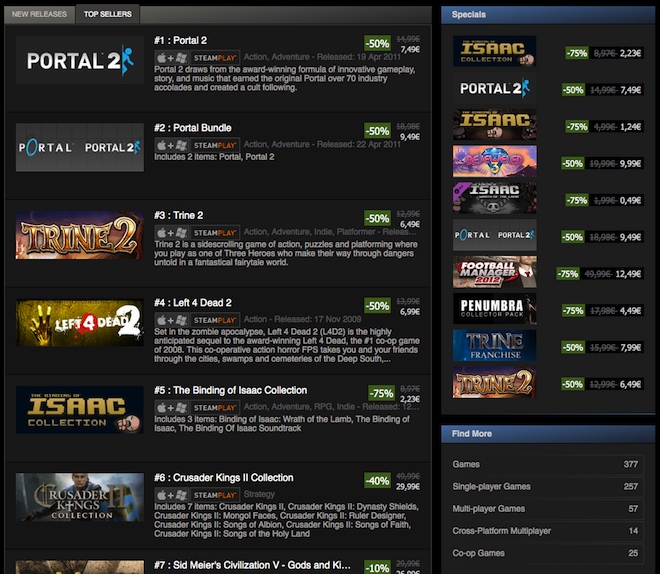Image resolution: width=660 pixels, height=574 pixels.
Task: Select the Top Sellers tab
Action: (x=107, y=14)
